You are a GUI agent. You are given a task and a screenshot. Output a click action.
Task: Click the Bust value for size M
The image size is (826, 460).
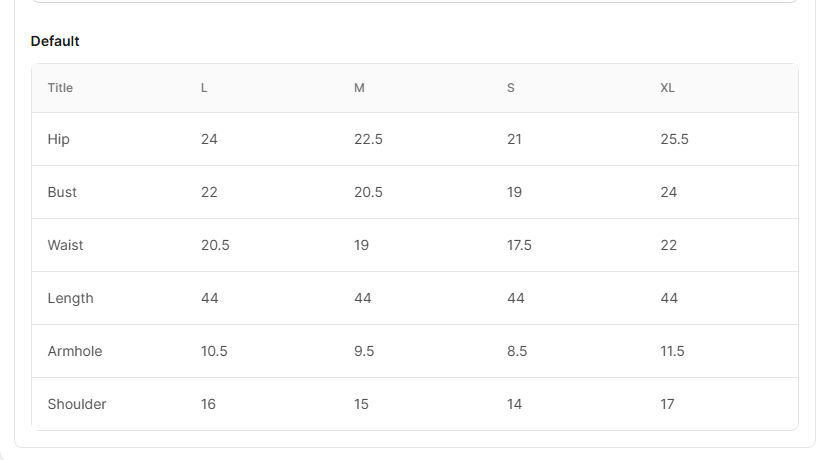coord(368,192)
